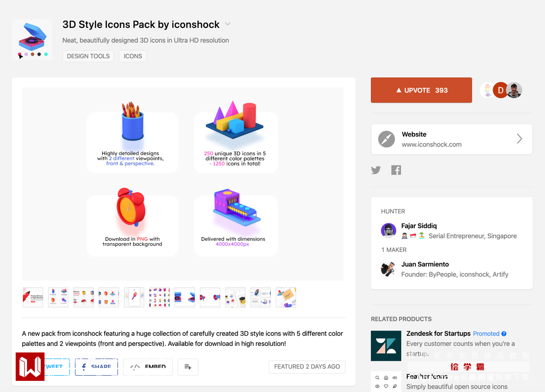Screen dimensions: 545x392
Task: Click the 3D Icons Pack product logo
Action: [x=32, y=40]
